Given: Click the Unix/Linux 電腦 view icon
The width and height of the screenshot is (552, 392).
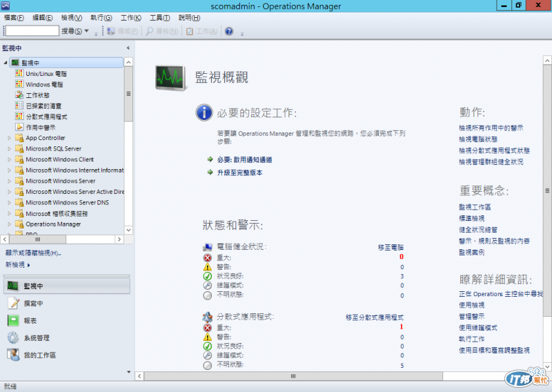Looking at the screenshot, I should tap(19, 73).
